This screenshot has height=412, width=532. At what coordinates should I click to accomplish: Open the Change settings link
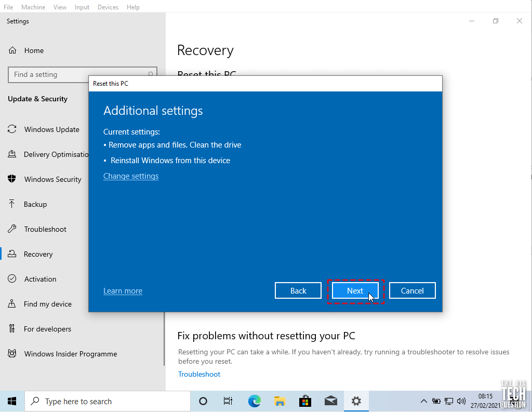(x=131, y=176)
